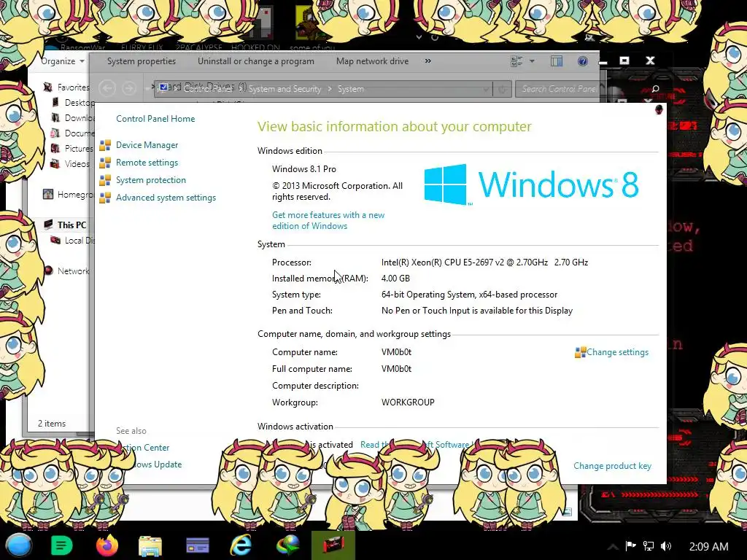Click the WORKGROUP value
Screen dimensions: 747x560
[x=408, y=402]
